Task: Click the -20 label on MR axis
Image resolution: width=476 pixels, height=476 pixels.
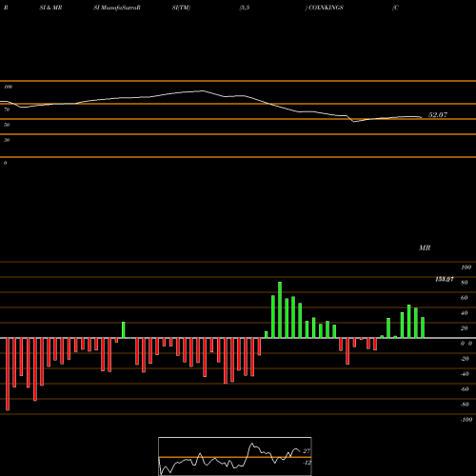Action: (x=465, y=359)
